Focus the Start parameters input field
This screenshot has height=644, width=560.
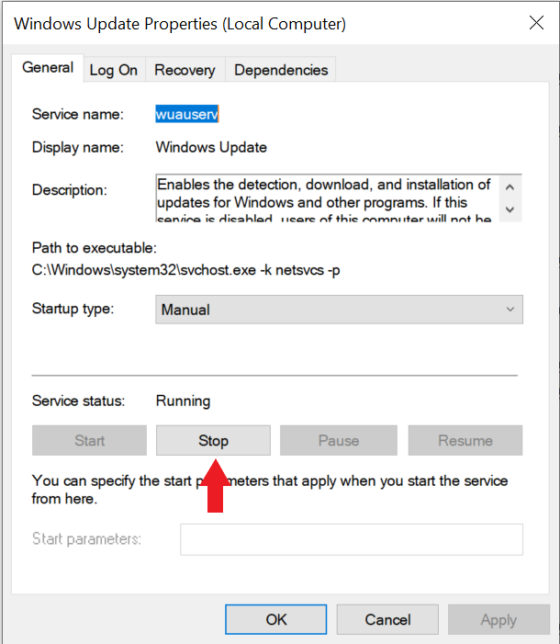tap(351, 539)
